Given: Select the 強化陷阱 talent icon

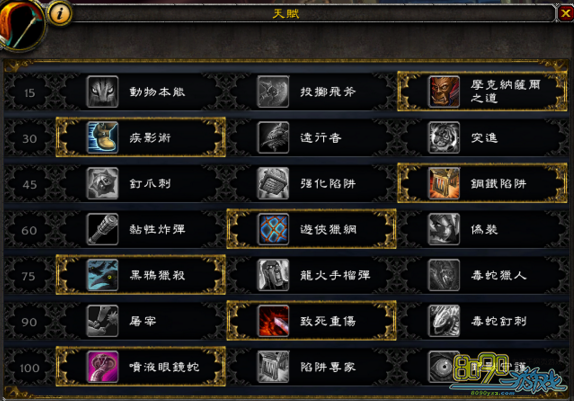Looking at the screenshot, I should (x=273, y=183).
